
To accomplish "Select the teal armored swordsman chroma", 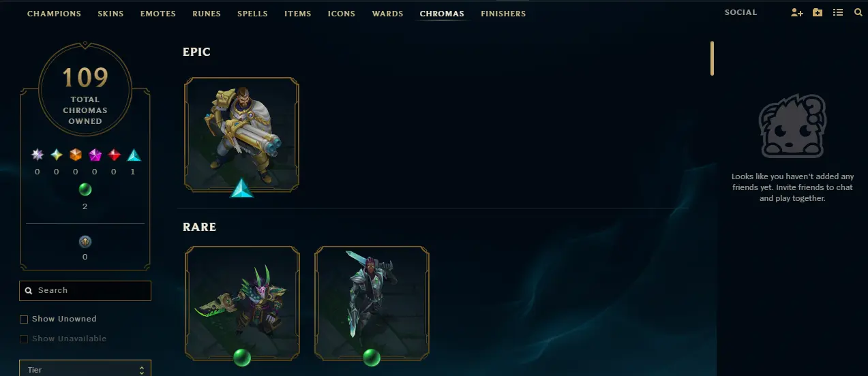I will 372,302.
